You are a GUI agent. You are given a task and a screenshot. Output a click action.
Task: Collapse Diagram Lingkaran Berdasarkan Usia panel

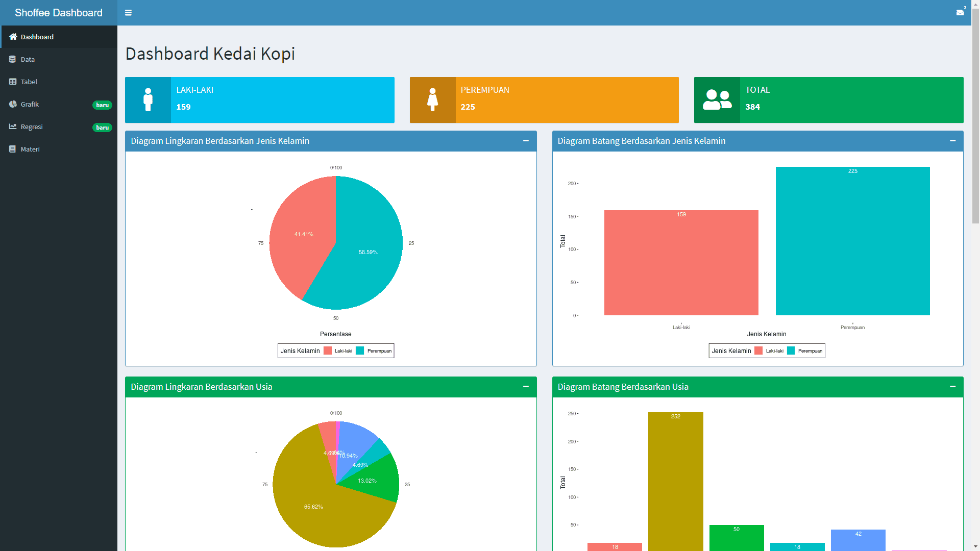point(526,387)
